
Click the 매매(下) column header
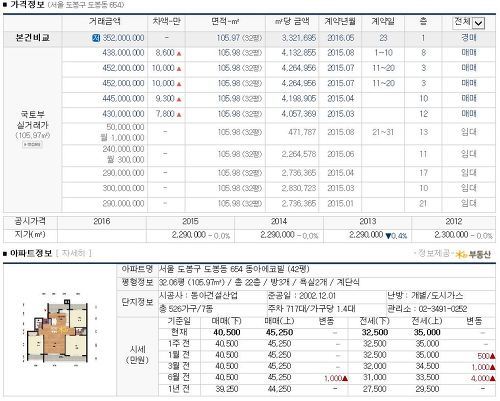pyautogui.click(x=227, y=321)
